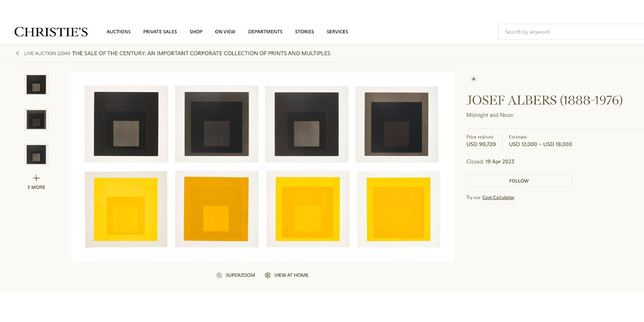This screenshot has height=322, width=644.
Task: Select the first thumbnail in the sidebar
Action: 36,85
